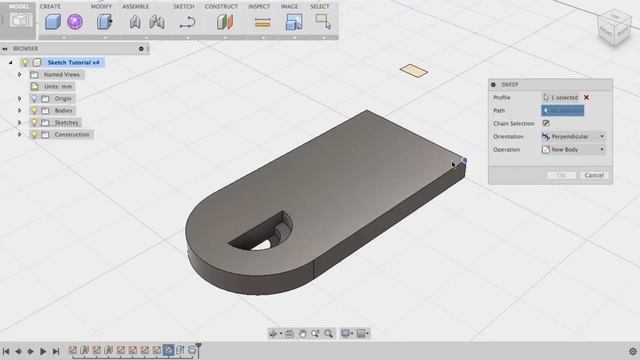640x360 pixels.
Task: Expand the Bodies folder
Action: (19, 111)
